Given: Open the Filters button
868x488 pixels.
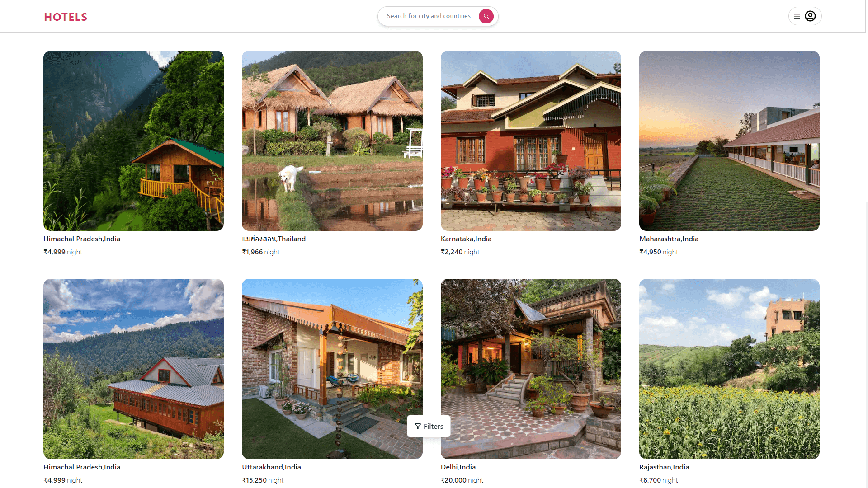Looking at the screenshot, I should point(429,426).
